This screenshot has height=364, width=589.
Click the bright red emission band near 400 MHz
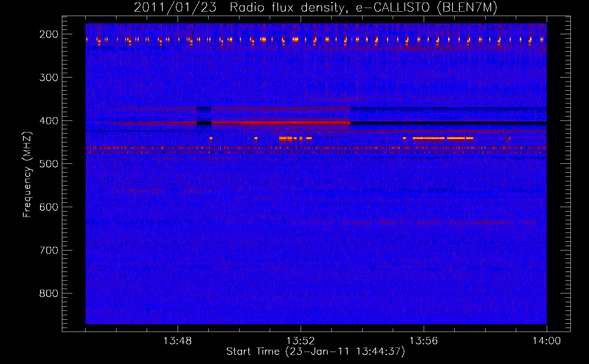coord(281,123)
